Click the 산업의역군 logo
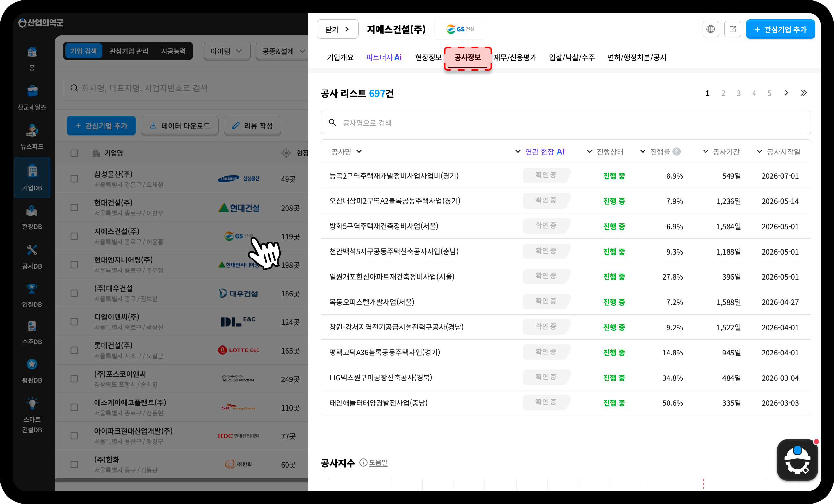The width and height of the screenshot is (834, 504). tap(41, 23)
